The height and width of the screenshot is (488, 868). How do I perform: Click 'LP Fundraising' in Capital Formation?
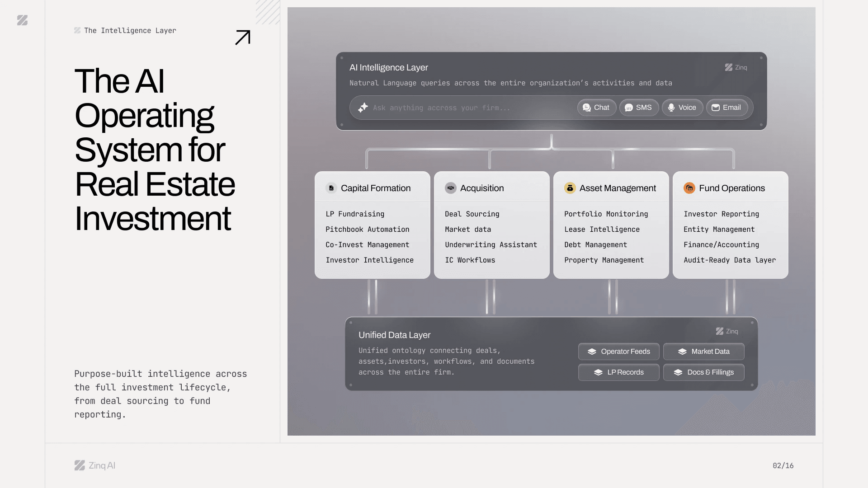pyautogui.click(x=355, y=214)
